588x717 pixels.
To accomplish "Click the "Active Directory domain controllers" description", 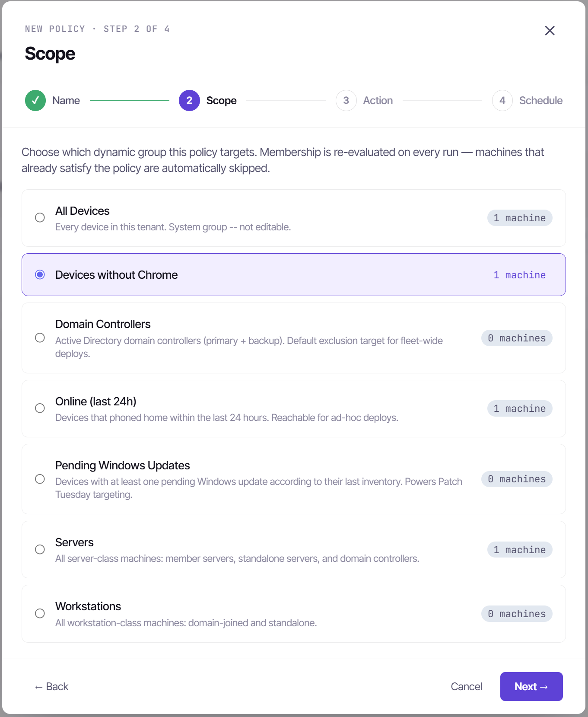I will pos(249,347).
